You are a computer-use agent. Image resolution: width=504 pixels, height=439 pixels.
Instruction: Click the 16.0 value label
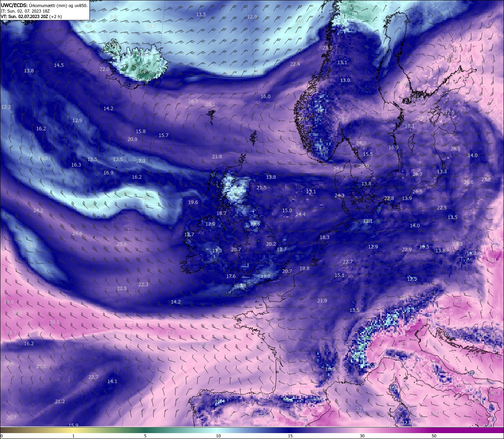(x=265, y=96)
